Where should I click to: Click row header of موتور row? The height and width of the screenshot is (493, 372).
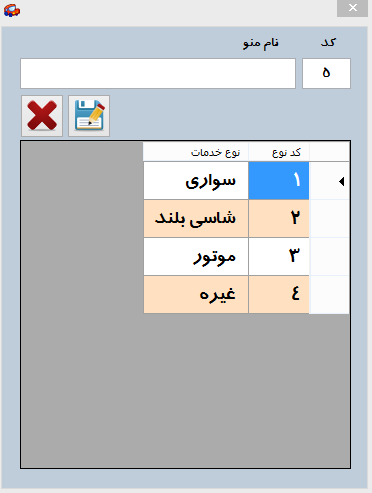(x=329, y=257)
